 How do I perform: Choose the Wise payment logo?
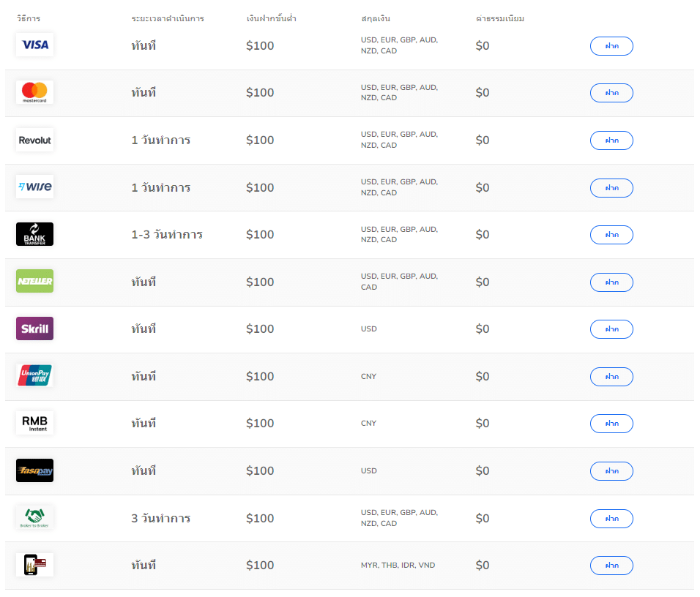click(35, 187)
